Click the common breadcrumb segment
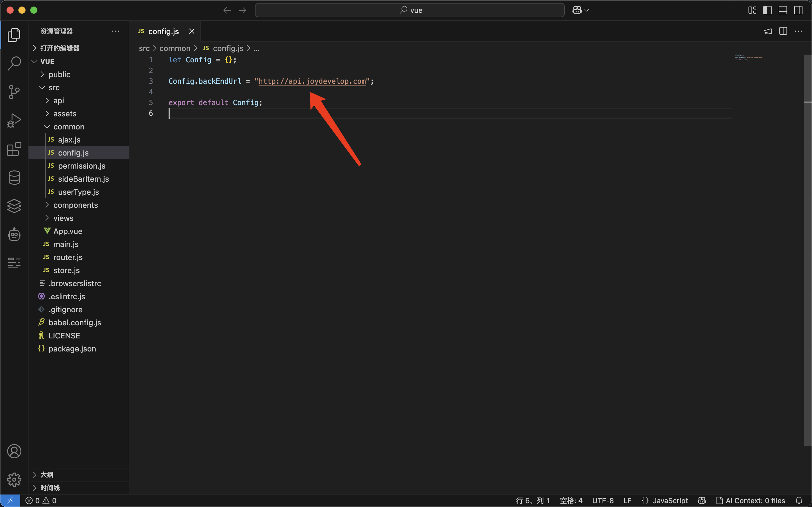Image resolution: width=812 pixels, height=507 pixels. (x=175, y=48)
